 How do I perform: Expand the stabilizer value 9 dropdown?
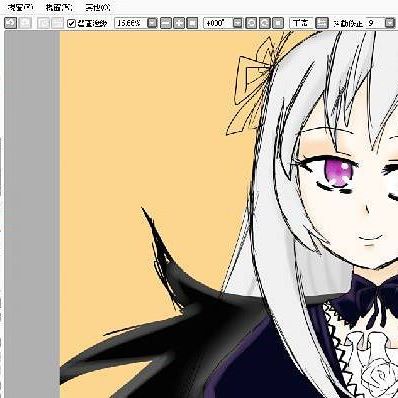pyautogui.click(x=390, y=23)
